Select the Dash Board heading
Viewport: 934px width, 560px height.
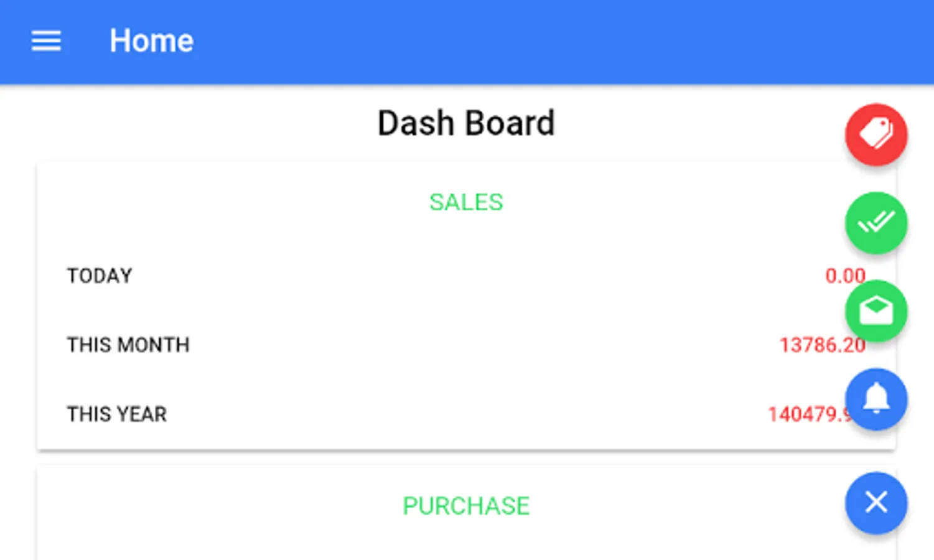click(x=465, y=123)
